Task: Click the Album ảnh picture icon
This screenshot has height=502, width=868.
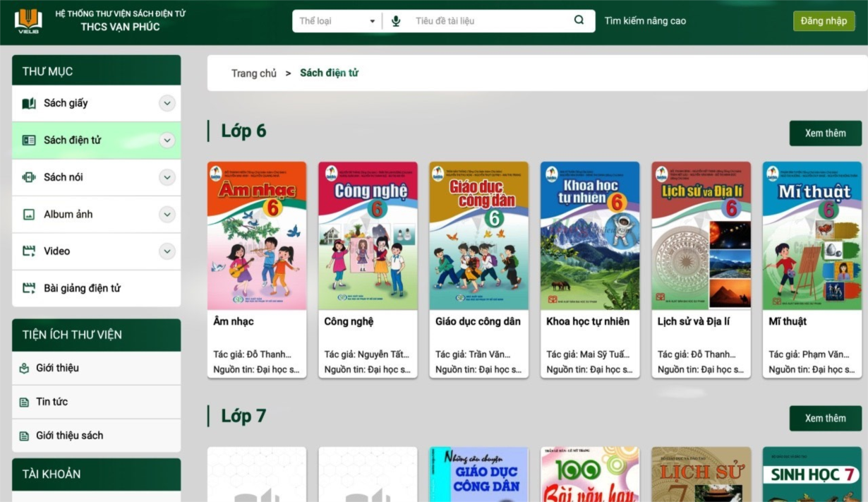Action: [x=29, y=215]
